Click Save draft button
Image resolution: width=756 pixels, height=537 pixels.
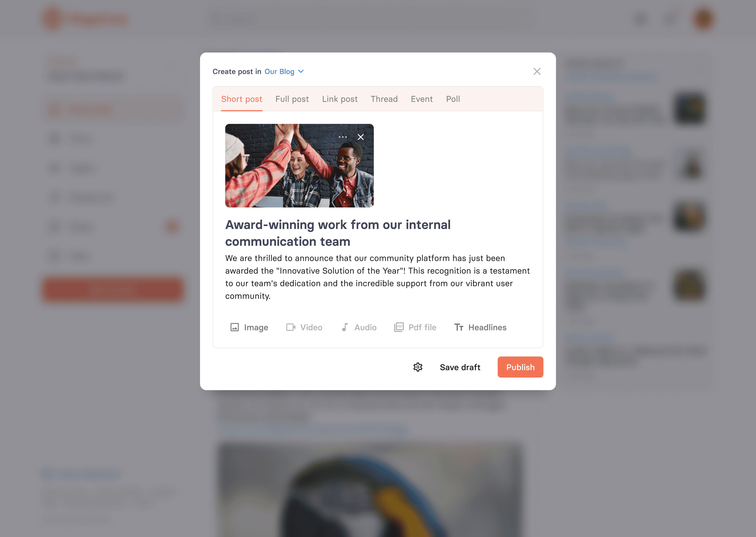click(x=460, y=367)
